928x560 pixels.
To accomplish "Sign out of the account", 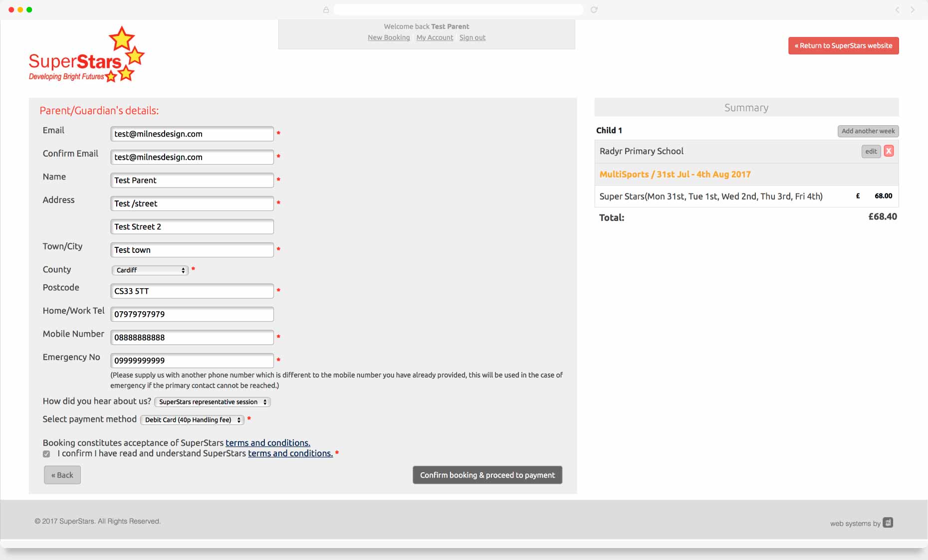I will [472, 37].
